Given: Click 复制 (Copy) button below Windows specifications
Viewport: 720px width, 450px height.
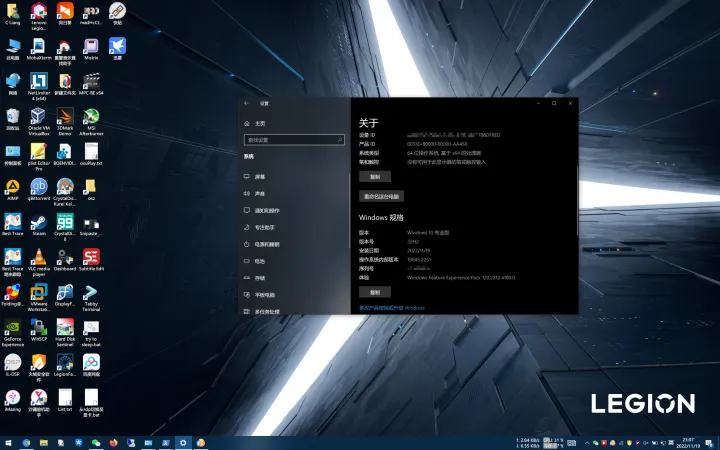Looking at the screenshot, I should click(374, 292).
